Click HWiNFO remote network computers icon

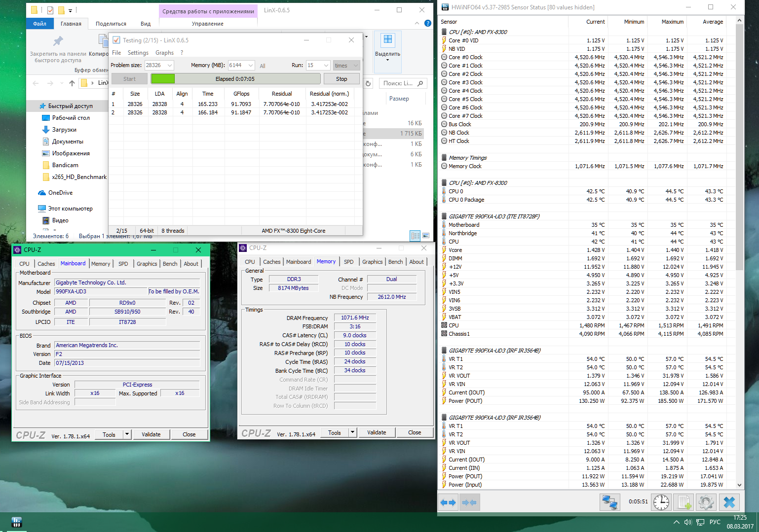(x=610, y=502)
